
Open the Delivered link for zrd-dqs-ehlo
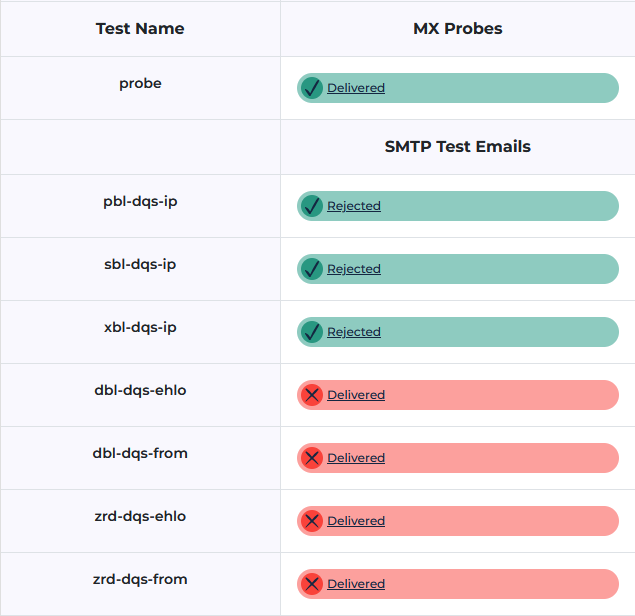point(356,521)
